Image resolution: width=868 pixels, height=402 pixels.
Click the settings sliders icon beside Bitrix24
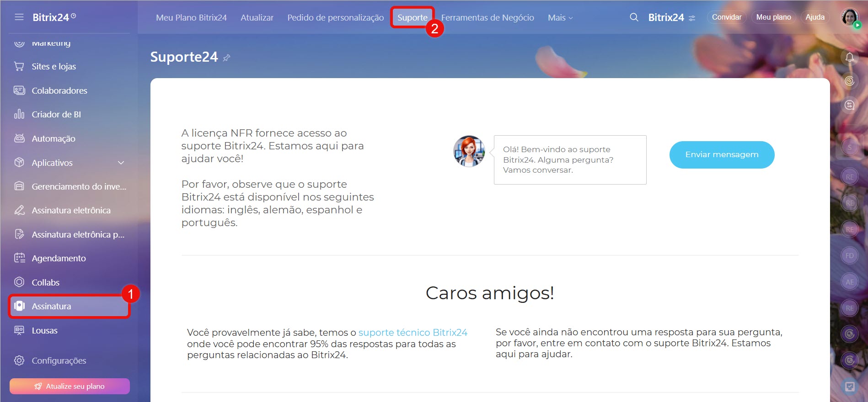pos(692,18)
